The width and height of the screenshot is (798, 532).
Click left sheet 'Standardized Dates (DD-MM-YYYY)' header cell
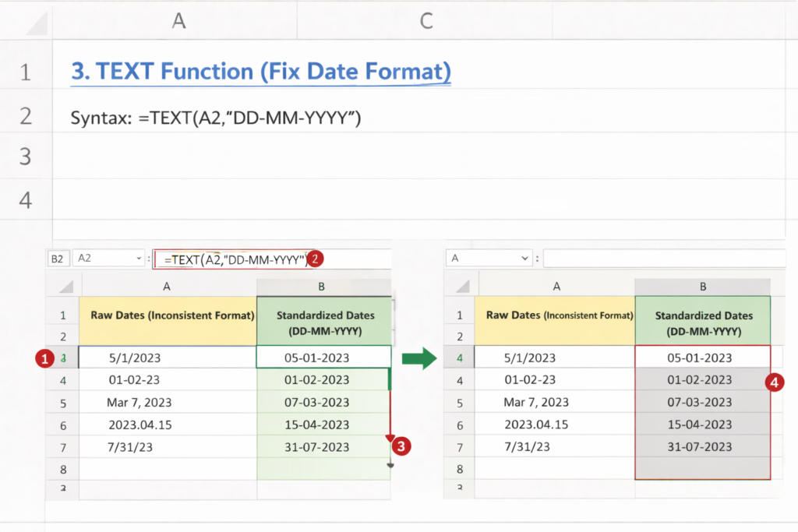(324, 320)
